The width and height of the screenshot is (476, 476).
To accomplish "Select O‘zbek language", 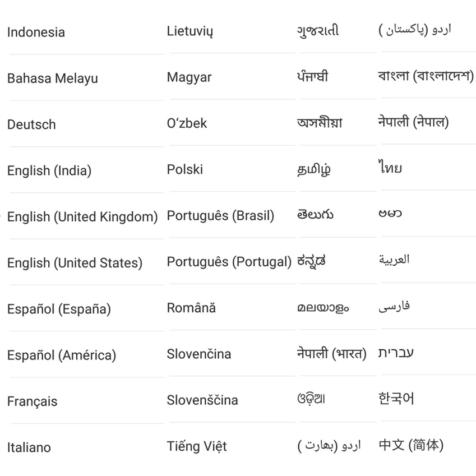I will pos(187,123).
